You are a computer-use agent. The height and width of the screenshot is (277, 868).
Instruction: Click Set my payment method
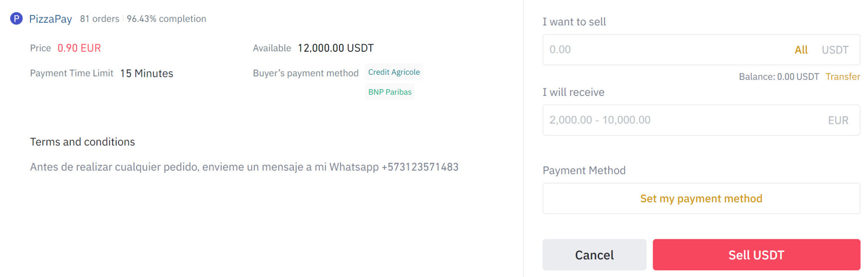[701, 199]
